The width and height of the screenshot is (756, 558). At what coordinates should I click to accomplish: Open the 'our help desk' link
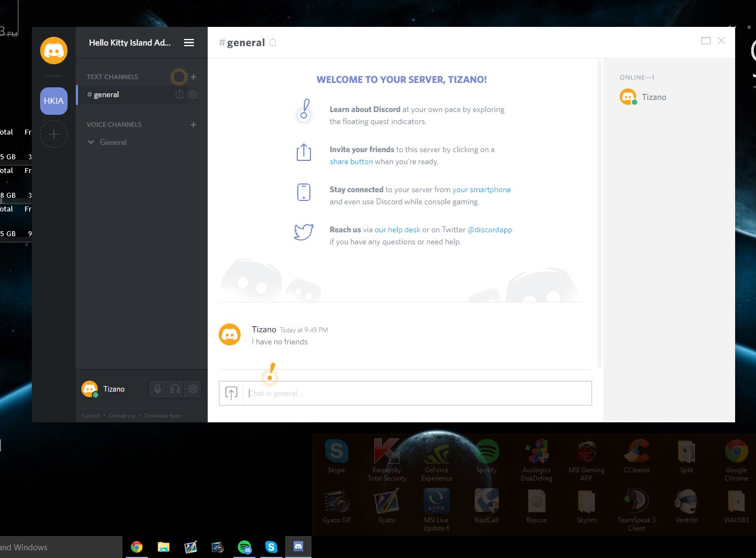[397, 230]
